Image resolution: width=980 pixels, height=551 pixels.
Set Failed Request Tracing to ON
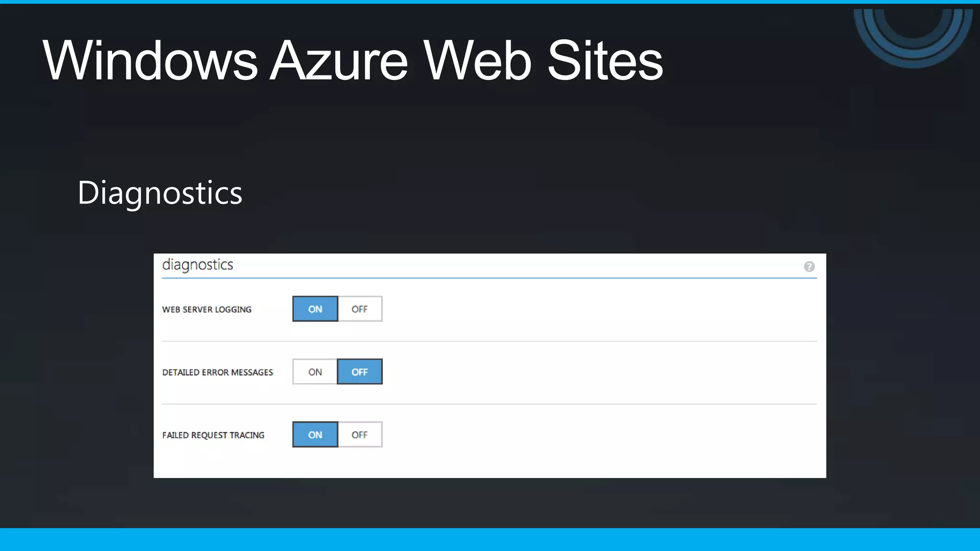(x=315, y=434)
